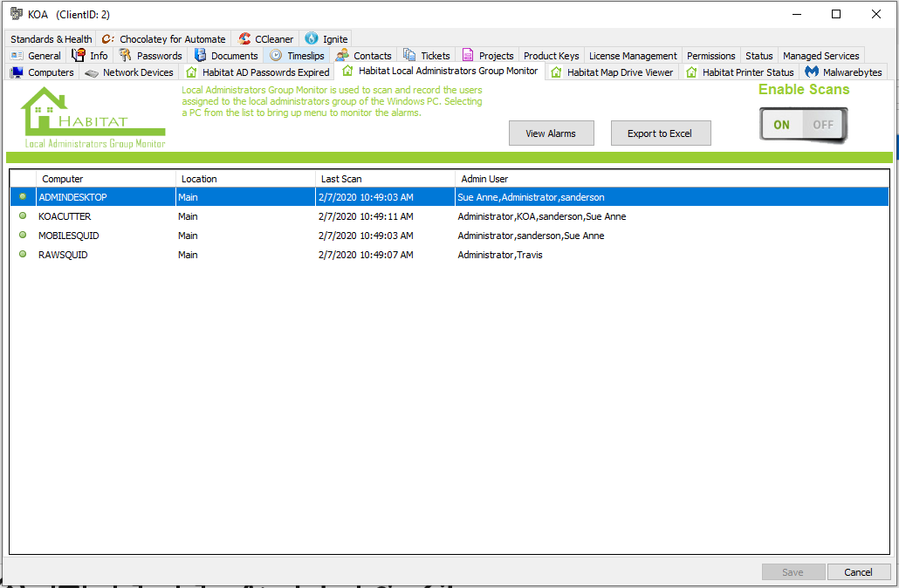
Task: Click green status dot for KOACUTTER
Action: [23, 216]
